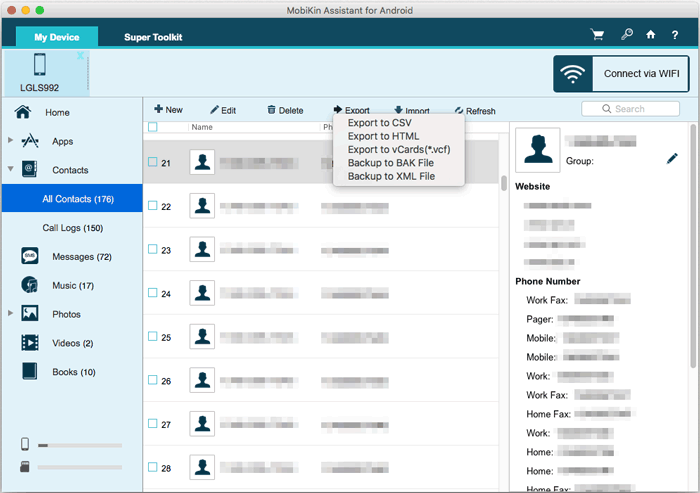This screenshot has height=493, width=700.
Task: Click the pencil edit icon beside Group
Action: [x=672, y=159]
